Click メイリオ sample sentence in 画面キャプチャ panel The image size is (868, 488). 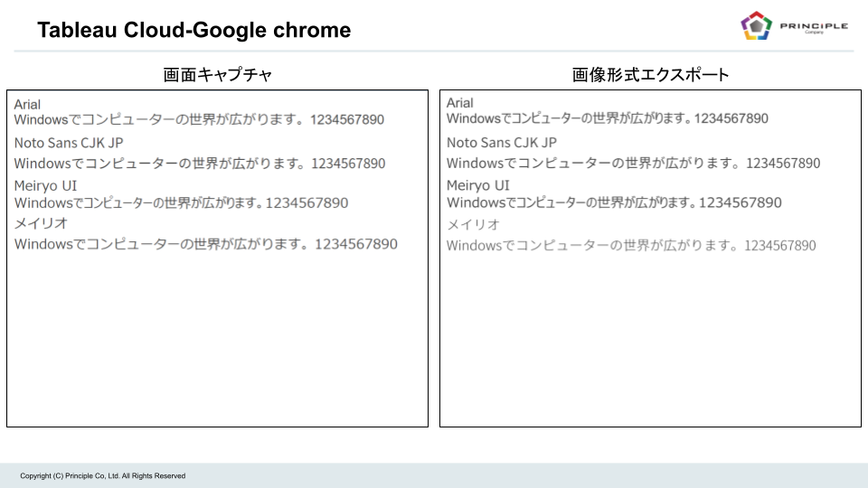[205, 244]
